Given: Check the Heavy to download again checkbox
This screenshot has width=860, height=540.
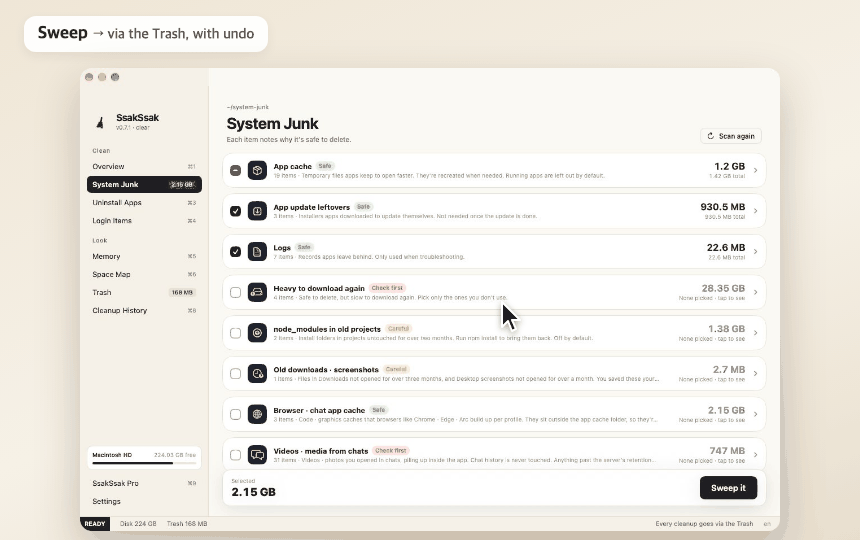Looking at the screenshot, I should [x=235, y=292].
